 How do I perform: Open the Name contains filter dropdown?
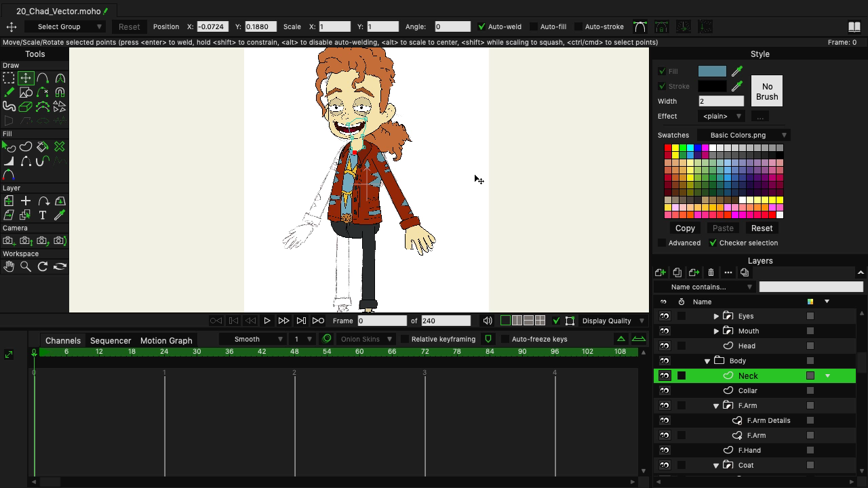tap(705, 287)
